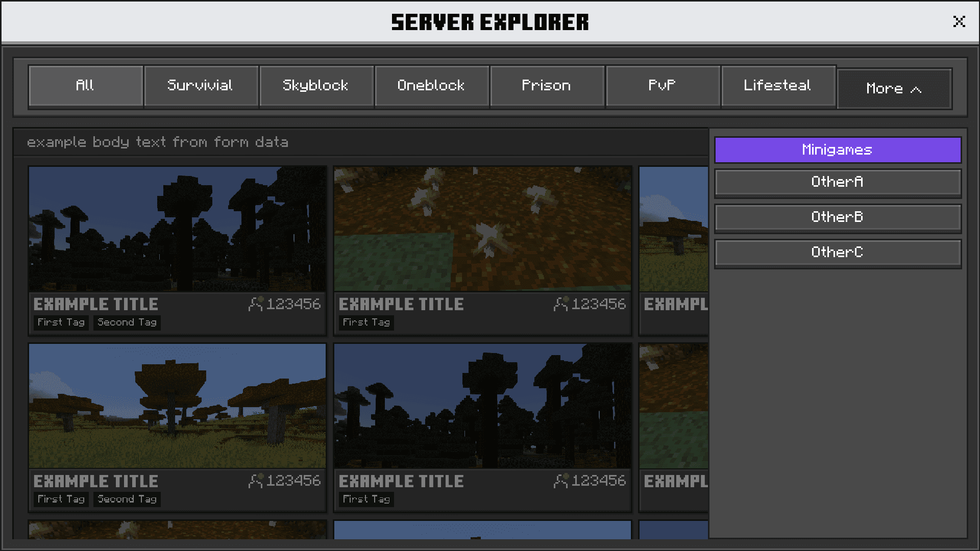Click the 123456 count on the savanna card

coord(293,481)
